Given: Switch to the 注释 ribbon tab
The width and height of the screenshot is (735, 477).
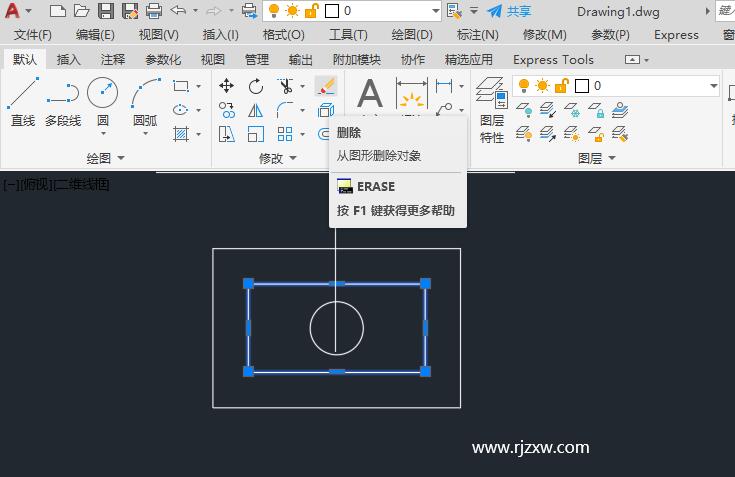Looking at the screenshot, I should click(113, 60).
